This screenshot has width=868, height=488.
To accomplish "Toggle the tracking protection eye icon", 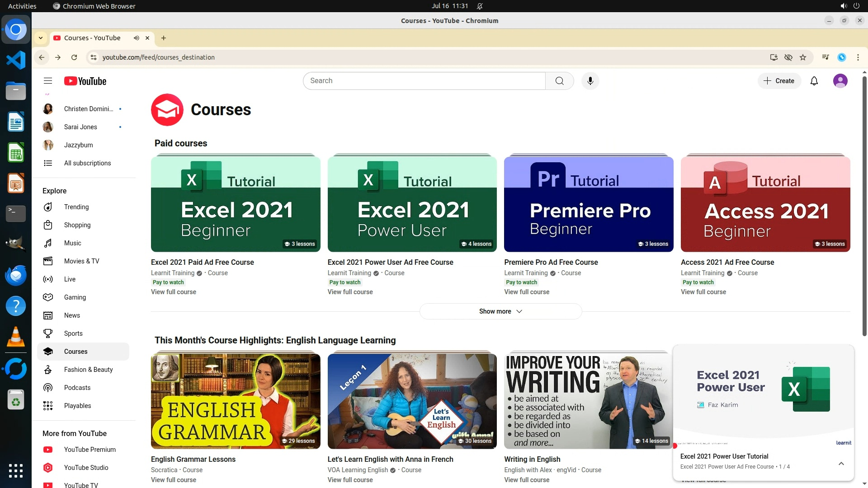I will point(788,57).
